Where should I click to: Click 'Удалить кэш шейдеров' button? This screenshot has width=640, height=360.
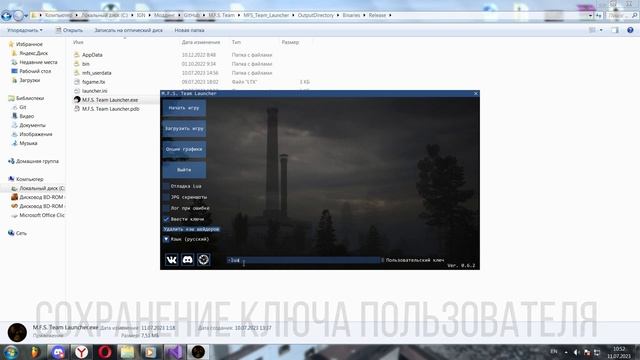click(x=191, y=229)
